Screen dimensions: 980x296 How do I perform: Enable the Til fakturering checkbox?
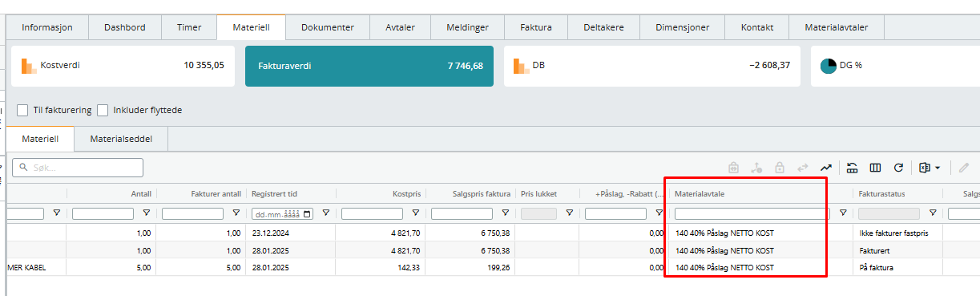(23, 110)
